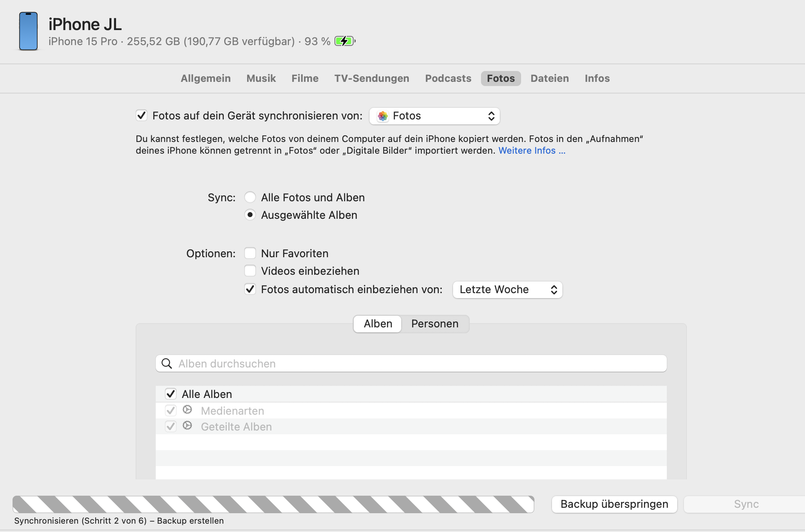Open the Fotos source dropdown
805x532 pixels.
[434, 116]
